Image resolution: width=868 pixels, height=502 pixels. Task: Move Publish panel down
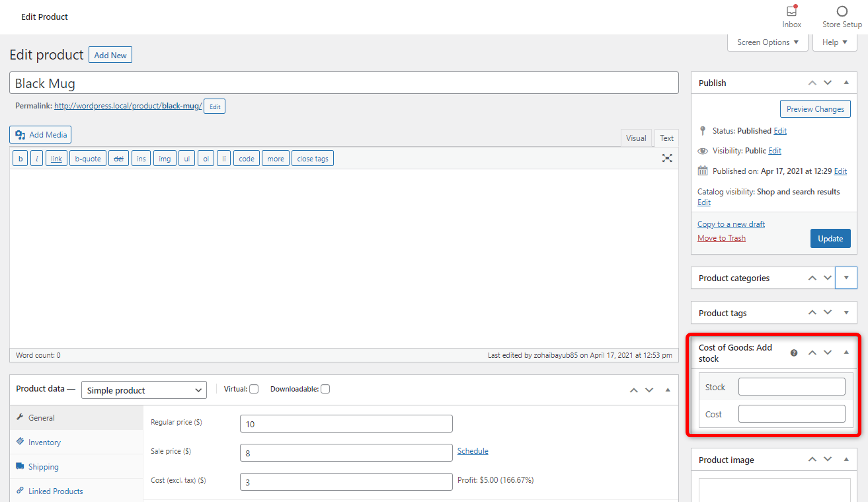(x=828, y=83)
